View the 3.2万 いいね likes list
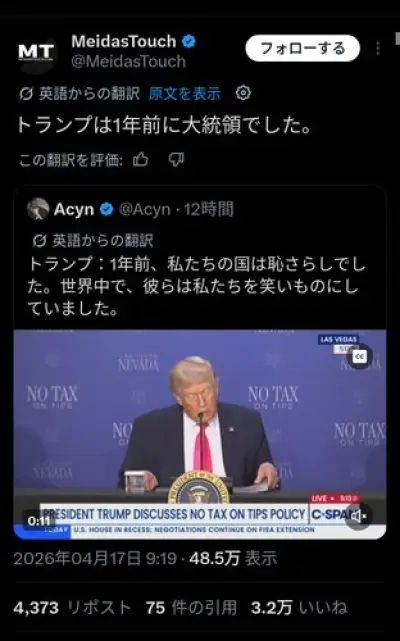The height and width of the screenshot is (641, 400). pos(299,608)
